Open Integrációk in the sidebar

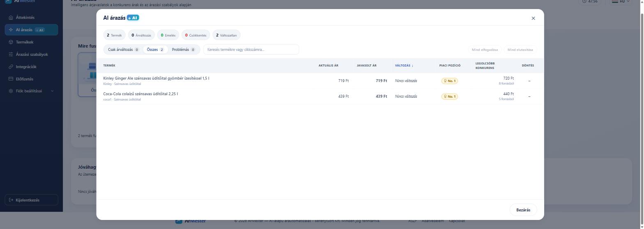click(31, 66)
